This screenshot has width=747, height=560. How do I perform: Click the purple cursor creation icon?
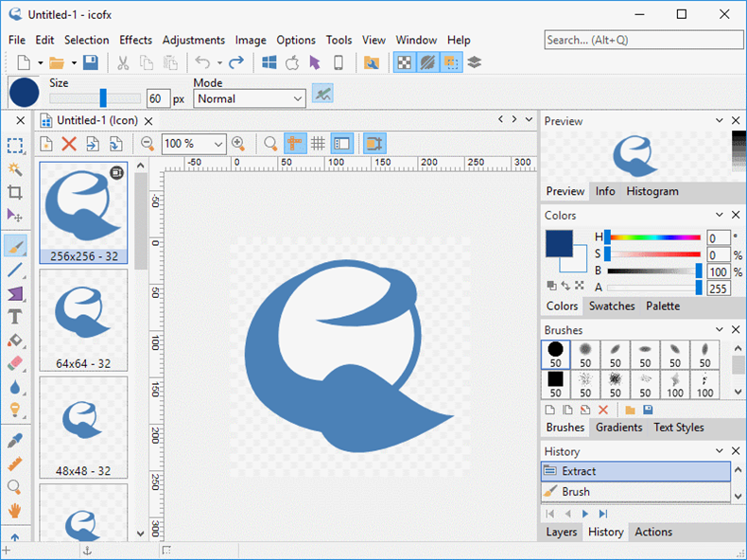pos(315,62)
